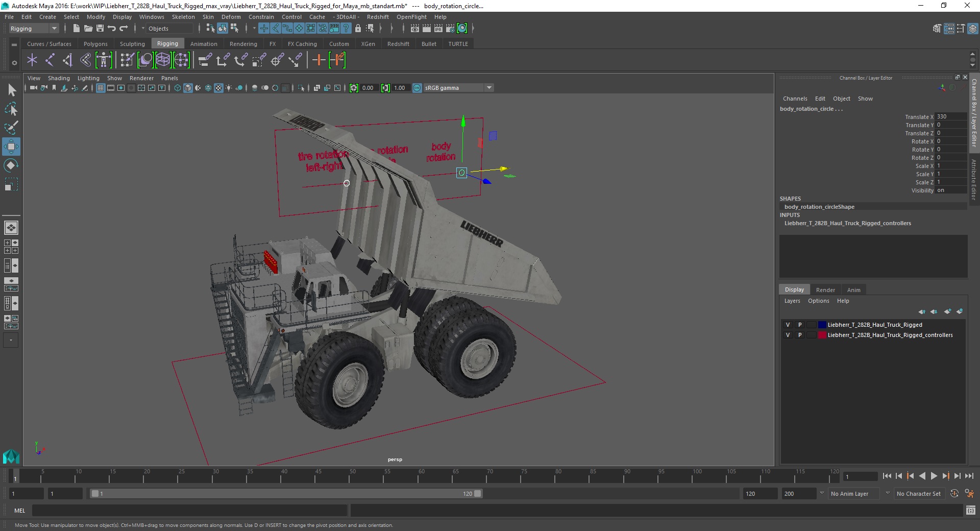Open animation preferences icon near Character Set
Image resolution: width=980 pixels, height=531 pixels.
969,493
